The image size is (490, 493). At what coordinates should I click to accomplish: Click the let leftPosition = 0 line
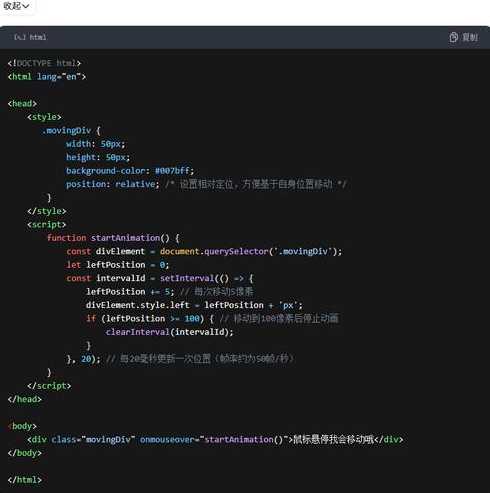coord(118,265)
